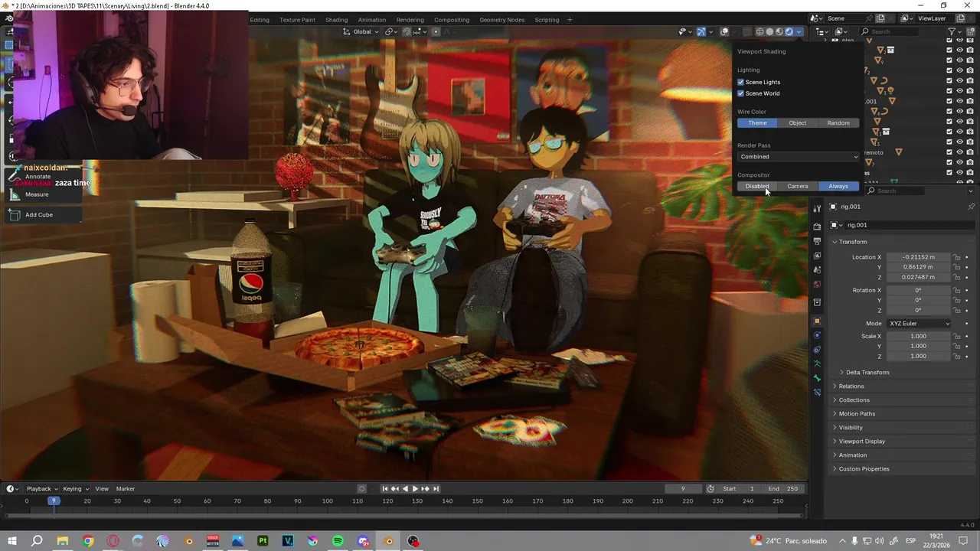Toggle viewport gizmos icon in header
The image size is (980, 551).
click(701, 31)
